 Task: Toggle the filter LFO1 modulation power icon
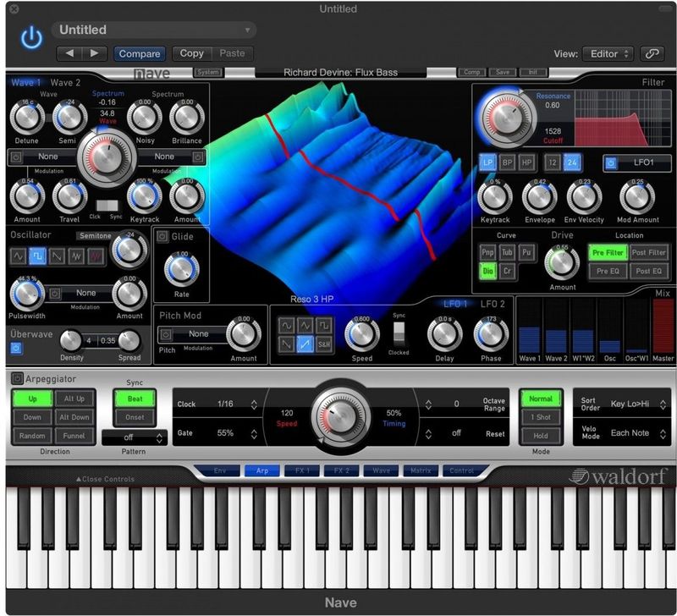pyautogui.click(x=610, y=163)
